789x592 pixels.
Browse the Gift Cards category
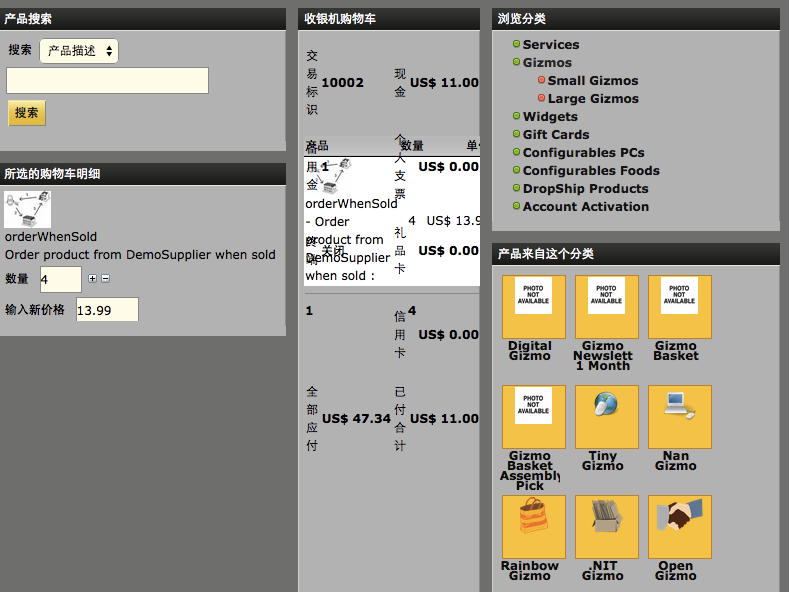555,135
